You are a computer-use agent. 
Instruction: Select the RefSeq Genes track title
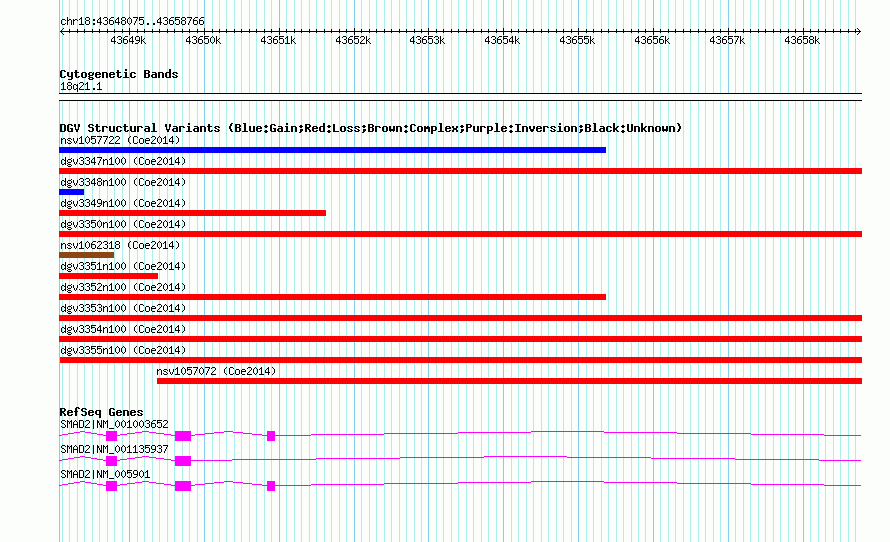[102, 412]
